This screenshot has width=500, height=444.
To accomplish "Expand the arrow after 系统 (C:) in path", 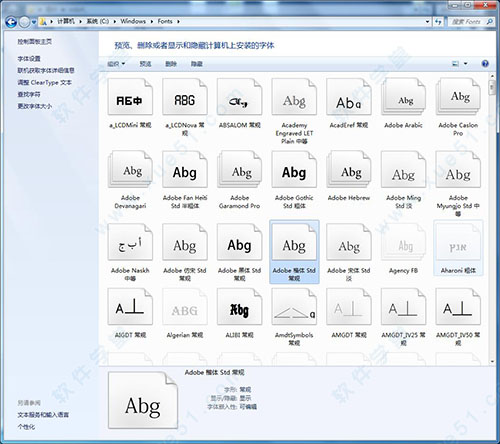I will tap(114, 21).
